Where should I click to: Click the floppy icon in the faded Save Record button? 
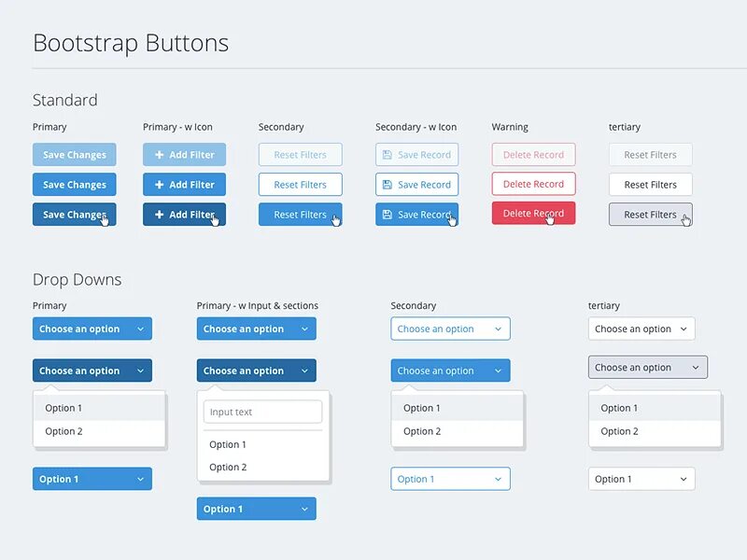click(388, 155)
